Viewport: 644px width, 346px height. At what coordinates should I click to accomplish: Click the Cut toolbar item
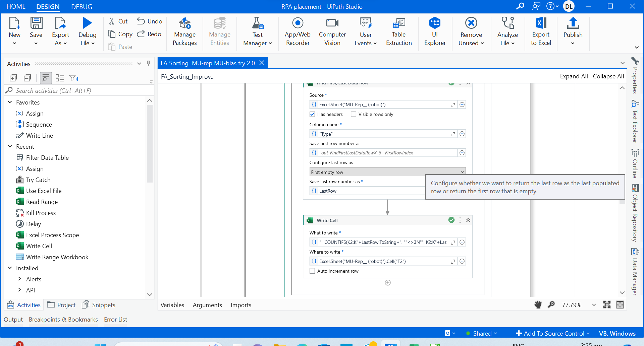118,21
